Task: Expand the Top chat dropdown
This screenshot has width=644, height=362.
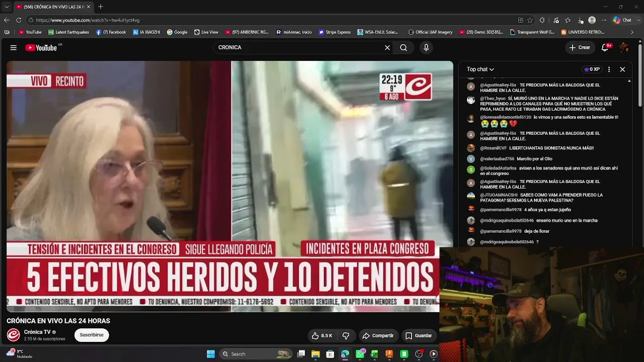Action: (480, 69)
